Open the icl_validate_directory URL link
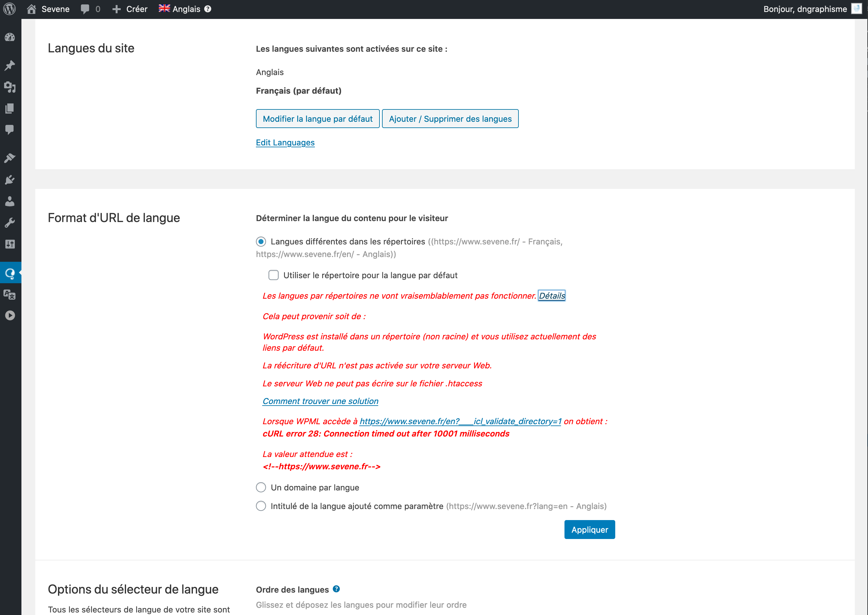Viewport: 868px width, 615px height. pyautogui.click(x=460, y=421)
